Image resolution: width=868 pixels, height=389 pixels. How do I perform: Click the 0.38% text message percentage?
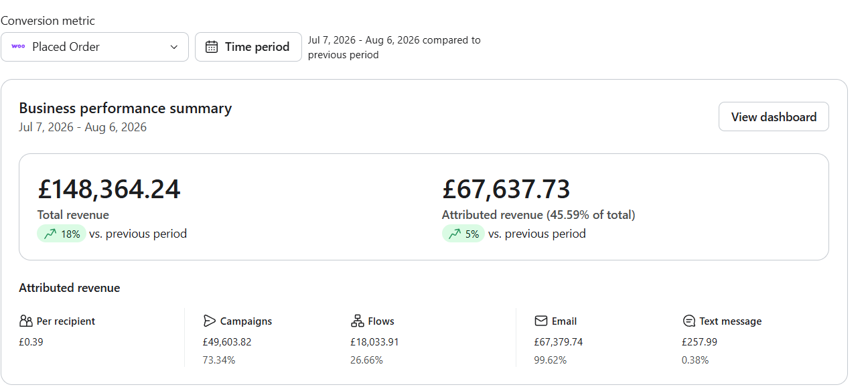pyautogui.click(x=695, y=360)
